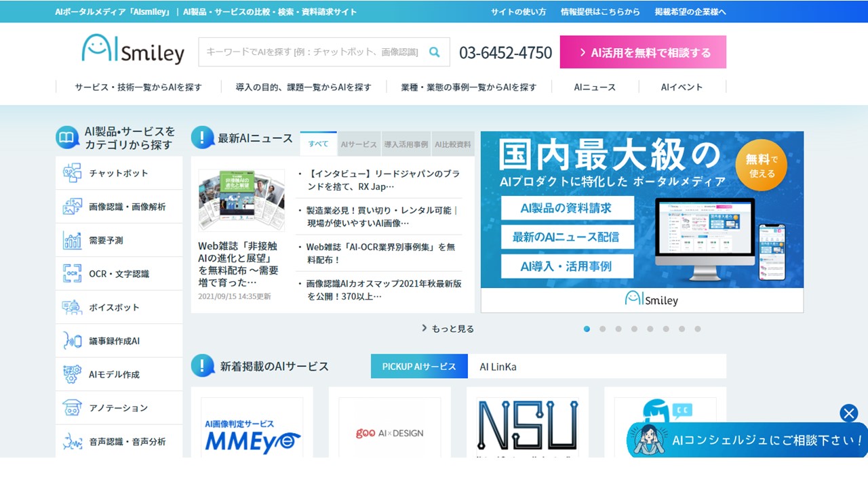This screenshot has width=868, height=488.
Task: Click the AI活用を無料で相談する pink button
Action: 643,52
